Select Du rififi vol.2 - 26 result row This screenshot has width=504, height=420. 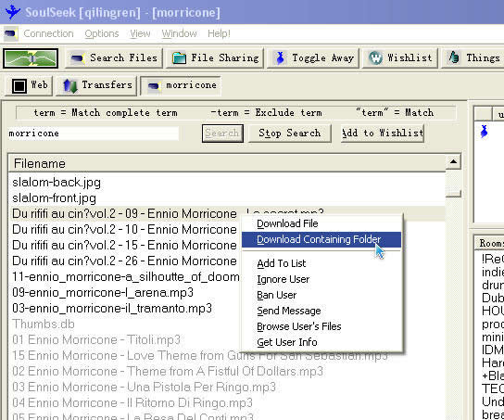(x=125, y=261)
